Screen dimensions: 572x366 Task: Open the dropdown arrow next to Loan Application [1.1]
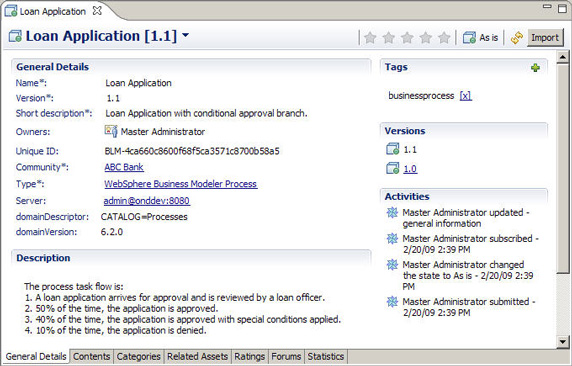tap(185, 35)
